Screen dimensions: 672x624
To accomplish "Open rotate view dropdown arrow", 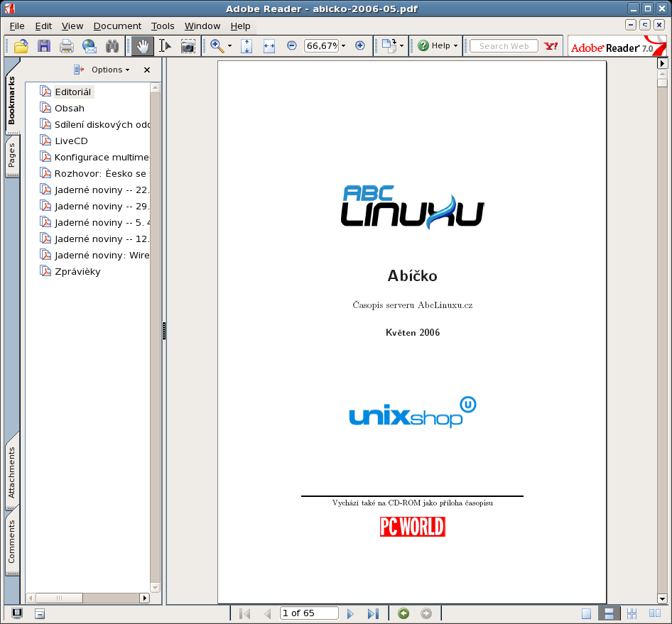I will (x=401, y=46).
